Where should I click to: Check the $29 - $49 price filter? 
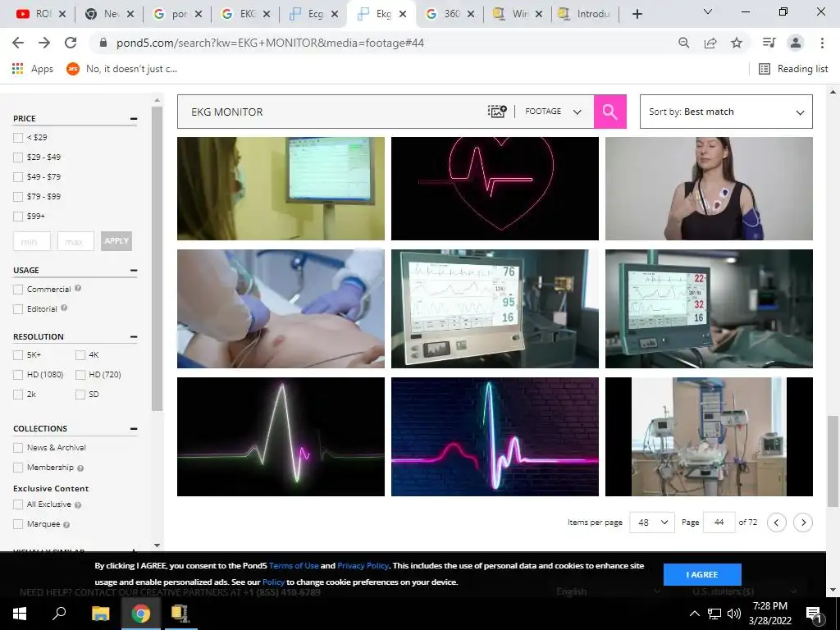(x=18, y=157)
